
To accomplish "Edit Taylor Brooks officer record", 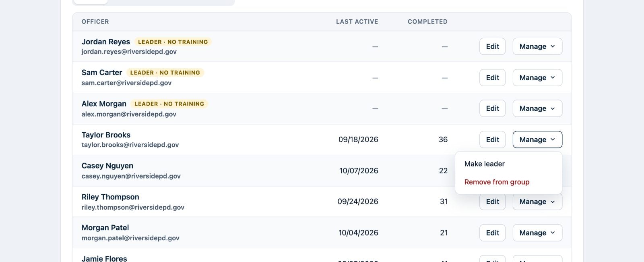I will pyautogui.click(x=492, y=139).
